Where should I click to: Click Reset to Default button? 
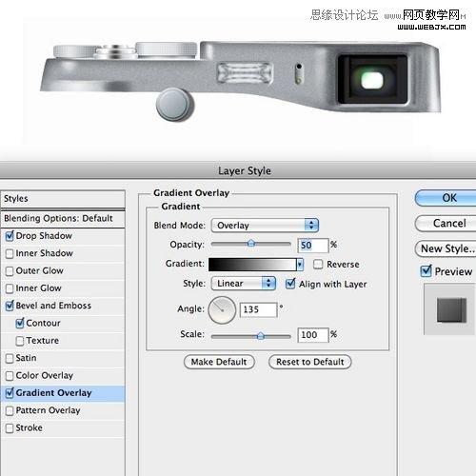click(310, 362)
